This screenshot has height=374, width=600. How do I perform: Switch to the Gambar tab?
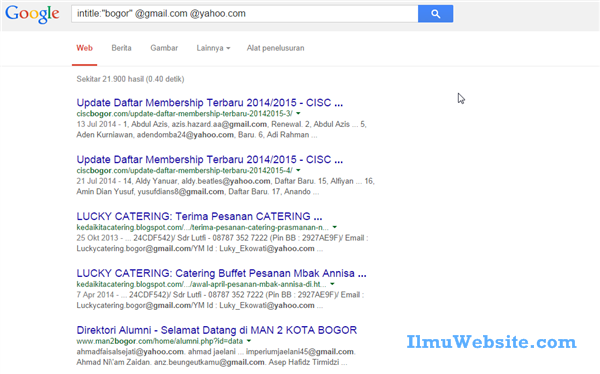coord(164,48)
